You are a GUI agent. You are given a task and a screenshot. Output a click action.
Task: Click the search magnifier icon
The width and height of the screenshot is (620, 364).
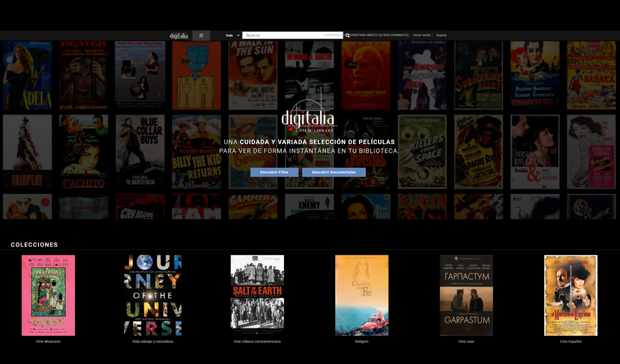347,35
